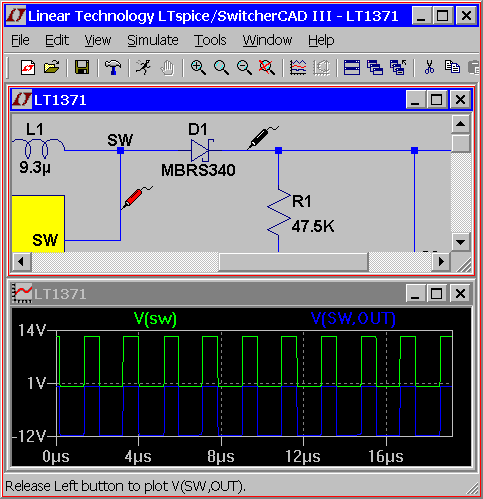
Task: Click the 0µs time axis label
Action: pos(56,456)
